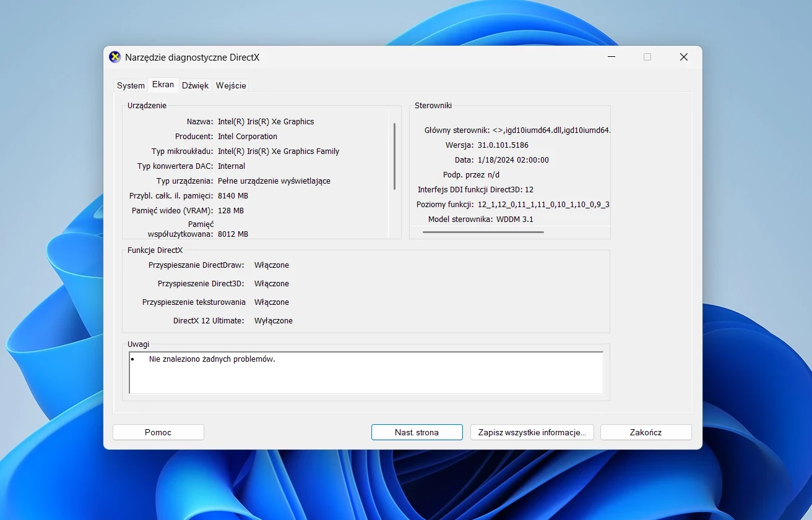
Task: Select the device name Intel(R) Iris(R) Xe Graphics
Action: point(266,121)
